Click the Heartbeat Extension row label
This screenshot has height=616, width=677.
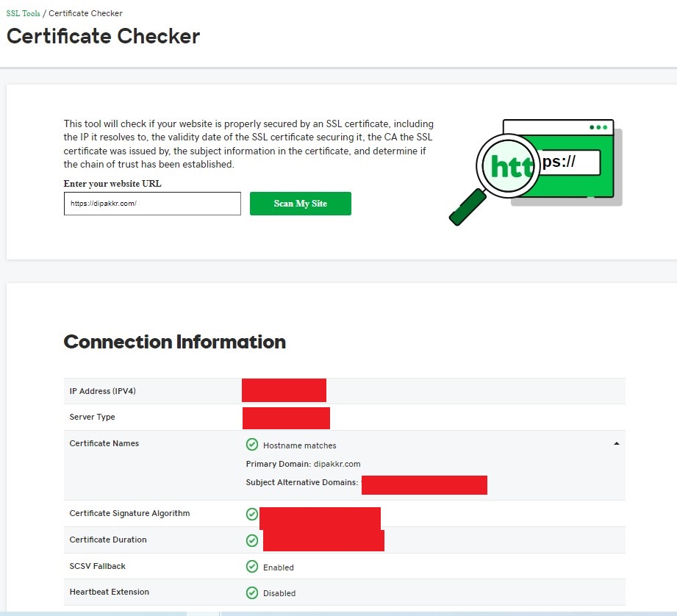coord(110,592)
